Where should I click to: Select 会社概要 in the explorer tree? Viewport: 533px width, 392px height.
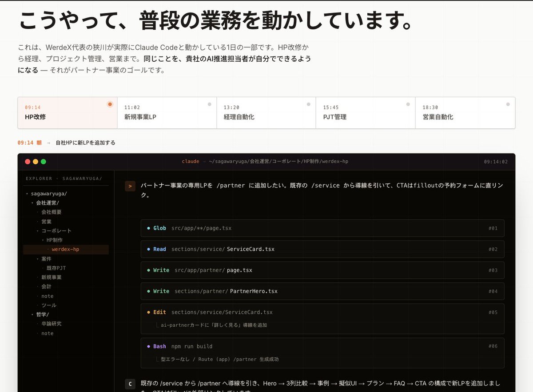tap(52, 212)
